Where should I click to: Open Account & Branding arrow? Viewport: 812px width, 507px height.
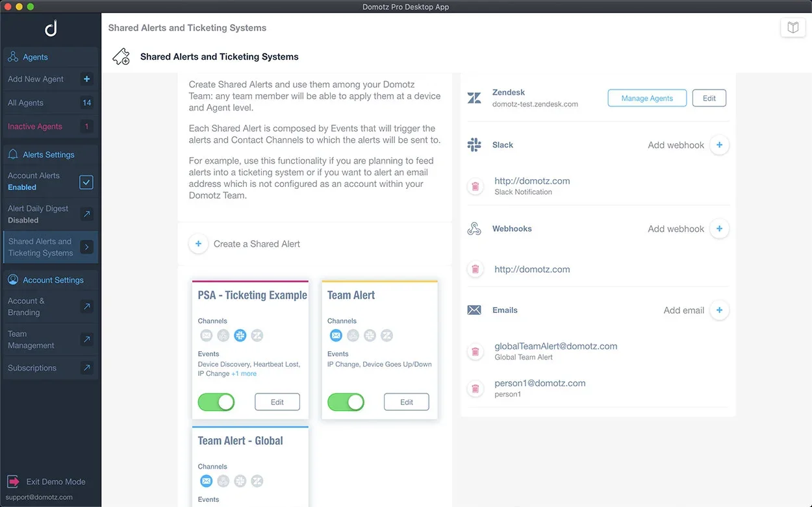click(86, 306)
